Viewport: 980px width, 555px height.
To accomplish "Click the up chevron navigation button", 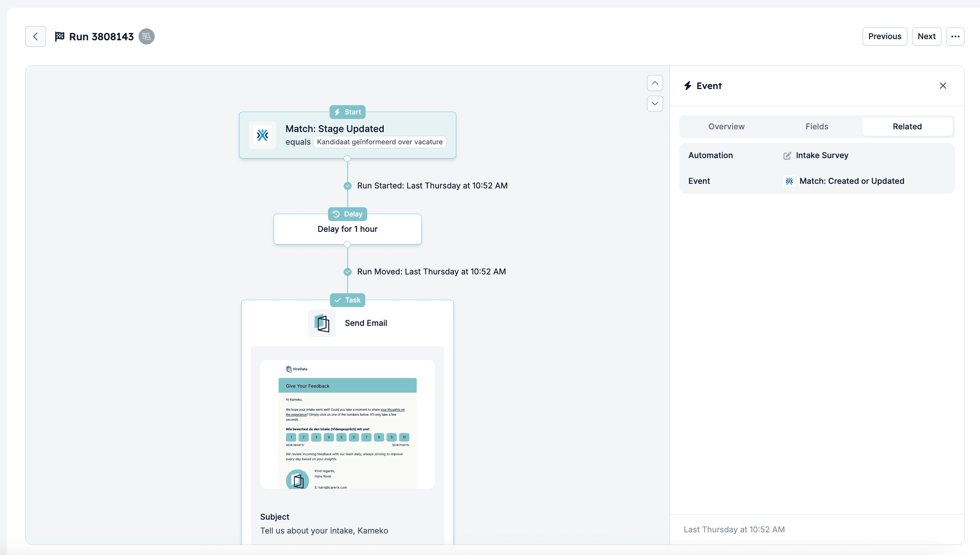I will point(655,83).
